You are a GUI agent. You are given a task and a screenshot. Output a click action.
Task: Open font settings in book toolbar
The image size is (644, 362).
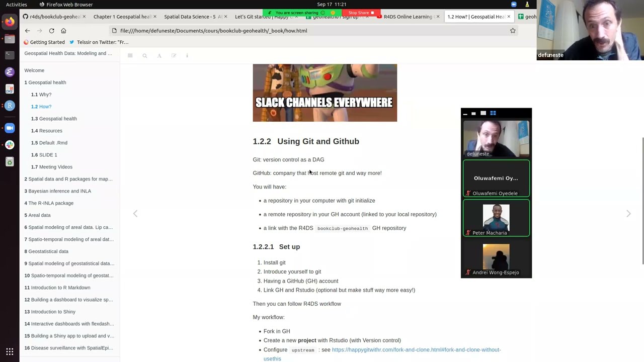tap(159, 56)
